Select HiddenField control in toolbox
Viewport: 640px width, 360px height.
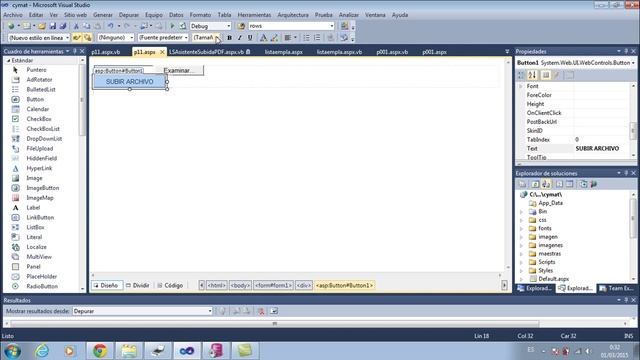42,158
